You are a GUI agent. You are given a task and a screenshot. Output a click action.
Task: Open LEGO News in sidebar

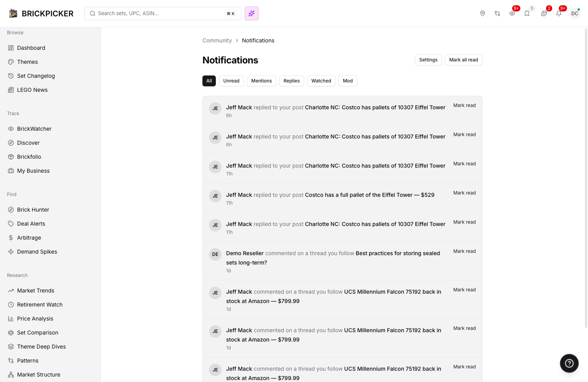50,90
